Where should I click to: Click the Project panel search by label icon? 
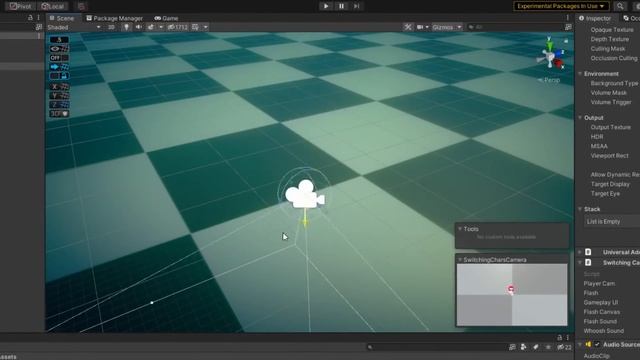(x=536, y=347)
